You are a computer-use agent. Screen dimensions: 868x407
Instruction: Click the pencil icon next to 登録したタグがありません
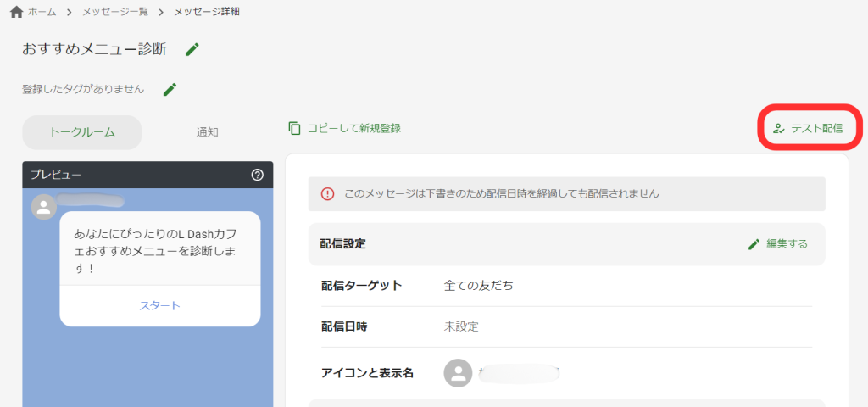[170, 89]
